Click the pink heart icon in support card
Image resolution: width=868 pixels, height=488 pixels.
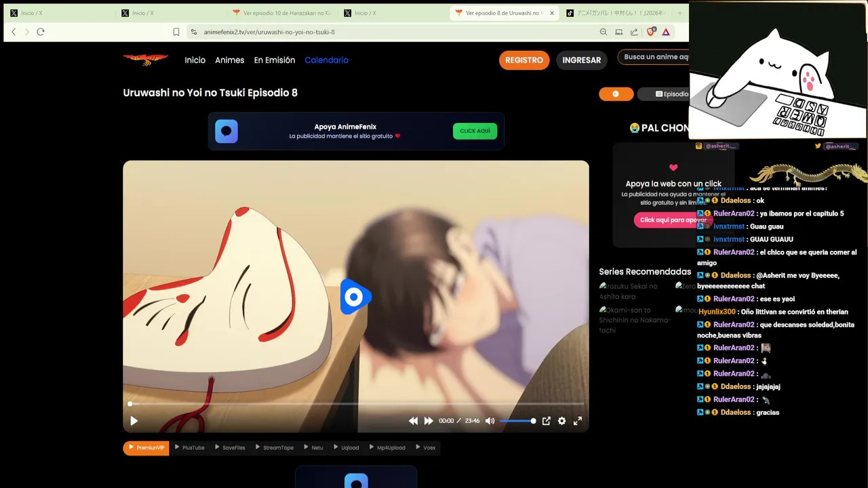(673, 168)
